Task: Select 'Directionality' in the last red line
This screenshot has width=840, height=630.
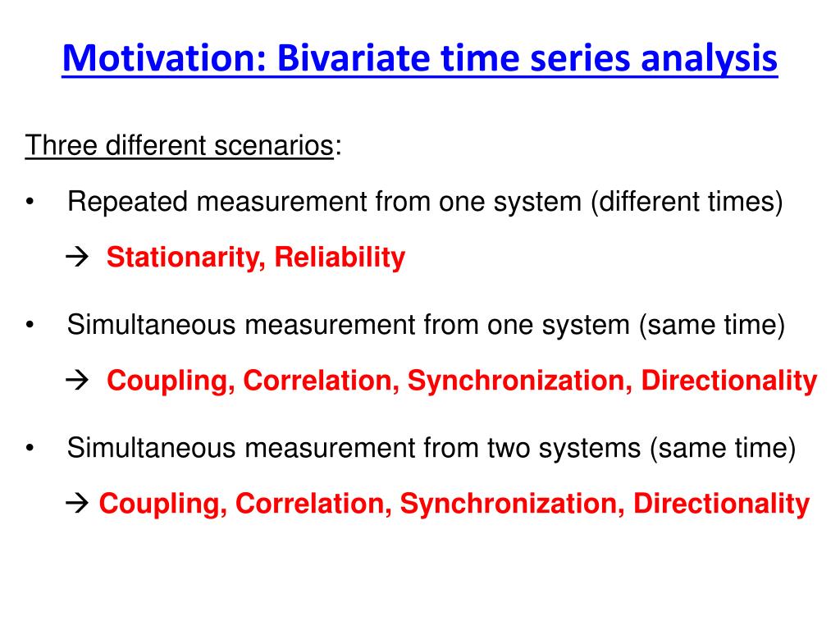Action: 722,504
